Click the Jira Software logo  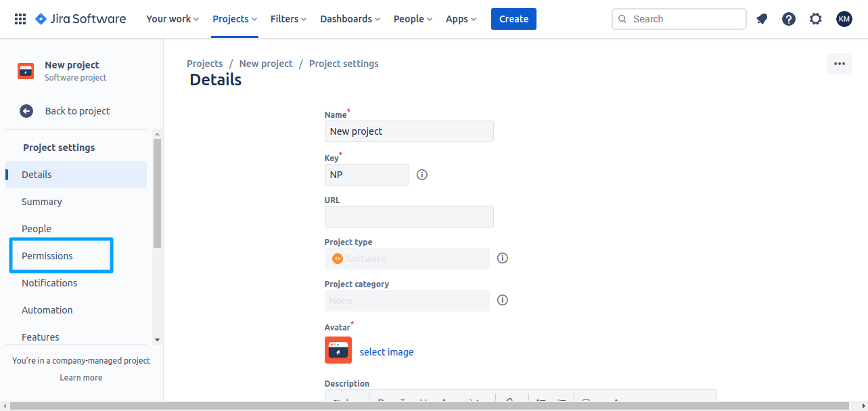(81, 19)
